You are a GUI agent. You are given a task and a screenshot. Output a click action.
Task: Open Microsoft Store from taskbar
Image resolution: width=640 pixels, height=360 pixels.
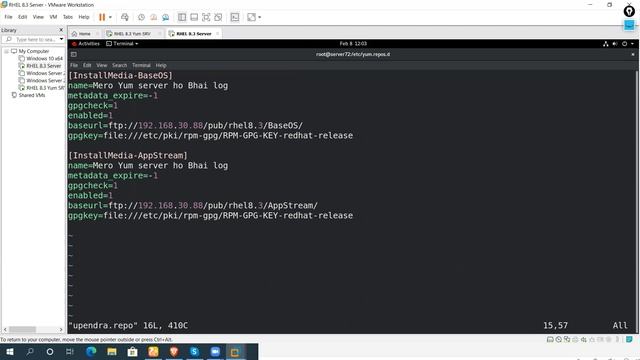132,352
